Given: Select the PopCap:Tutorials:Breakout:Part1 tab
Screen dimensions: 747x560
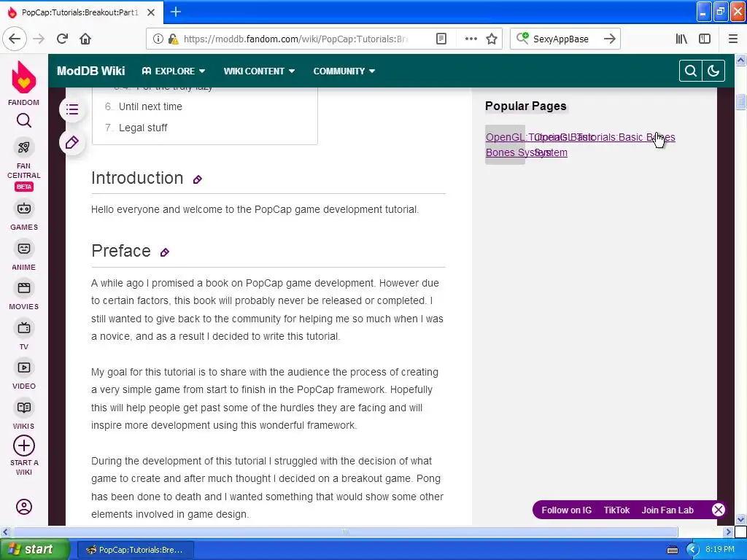Looking at the screenshot, I should tap(81, 12).
